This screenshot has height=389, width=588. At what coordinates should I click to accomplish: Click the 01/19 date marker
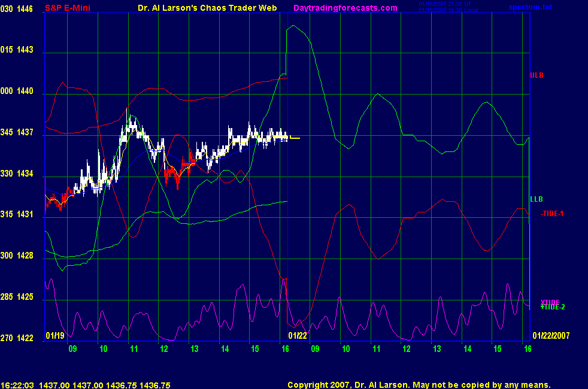54,335
